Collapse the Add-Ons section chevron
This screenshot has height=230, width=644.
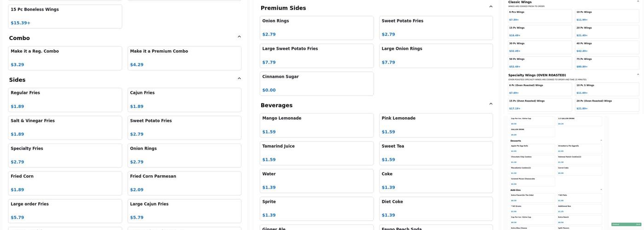tap(601, 190)
